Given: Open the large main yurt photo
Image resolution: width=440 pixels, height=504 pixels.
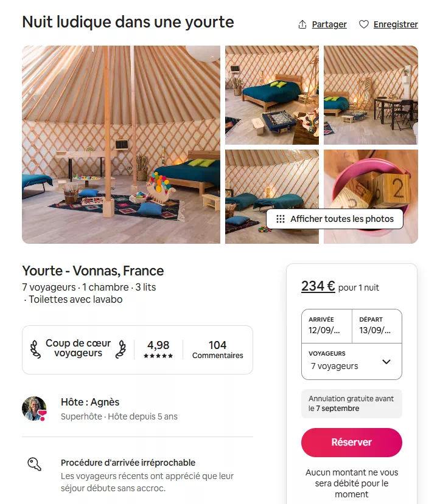Looking at the screenshot, I should tap(121, 145).
